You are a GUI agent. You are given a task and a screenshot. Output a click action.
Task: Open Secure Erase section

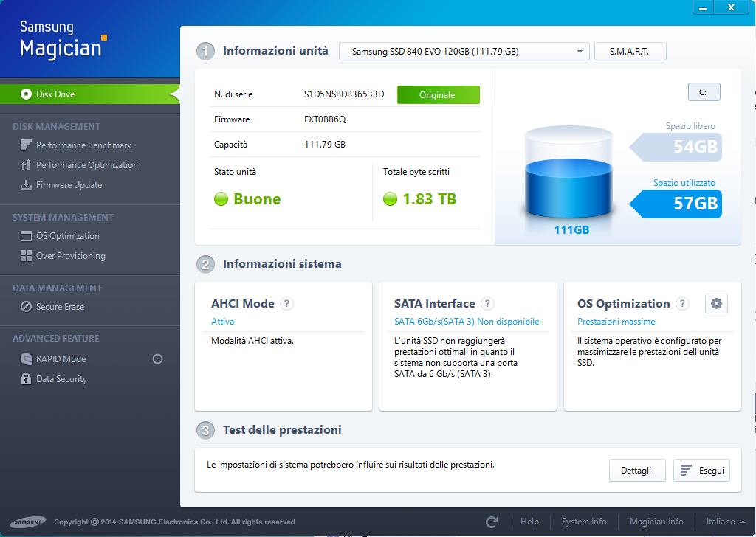pos(61,307)
